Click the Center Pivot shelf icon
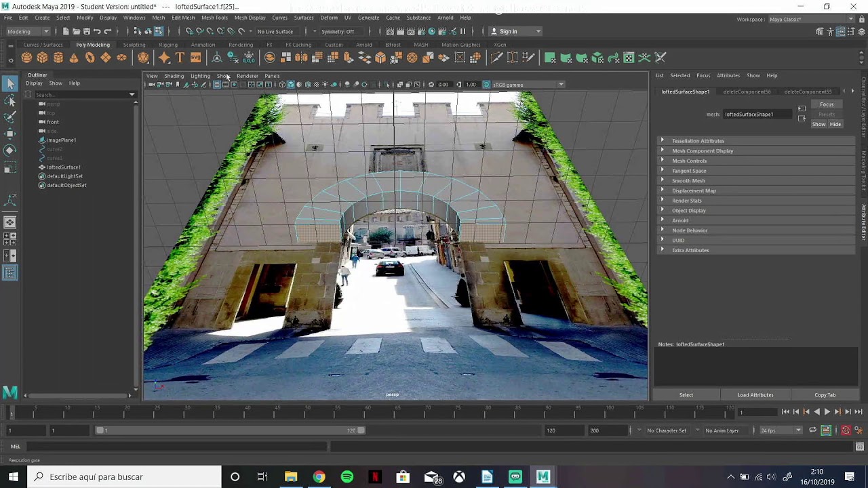Image resolution: width=868 pixels, height=488 pixels. (x=217, y=58)
